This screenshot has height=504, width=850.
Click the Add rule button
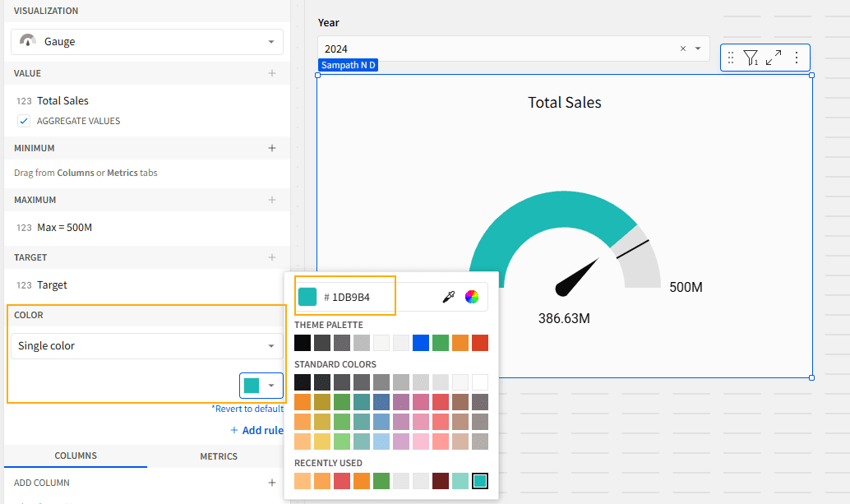tap(256, 430)
